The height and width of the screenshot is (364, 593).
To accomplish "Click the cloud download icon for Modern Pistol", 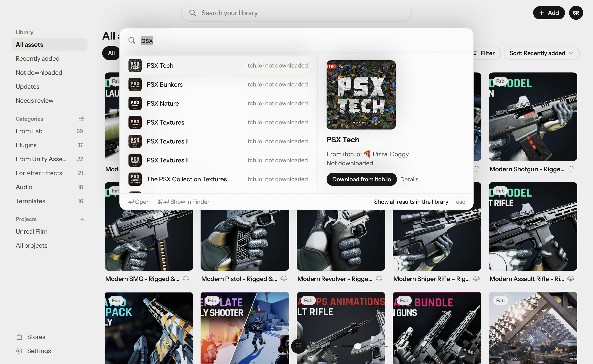I will [x=284, y=279].
